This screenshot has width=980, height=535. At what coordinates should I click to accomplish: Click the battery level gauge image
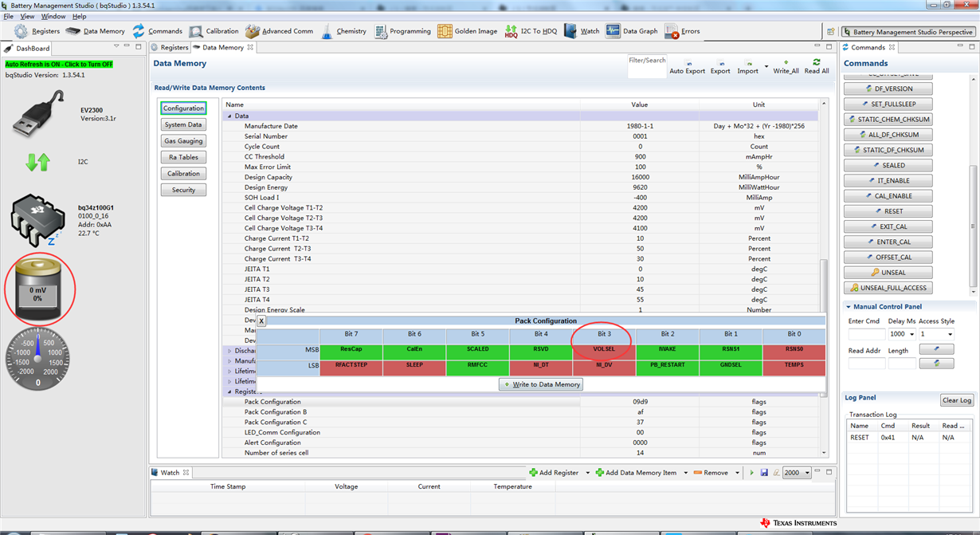pyautogui.click(x=38, y=288)
